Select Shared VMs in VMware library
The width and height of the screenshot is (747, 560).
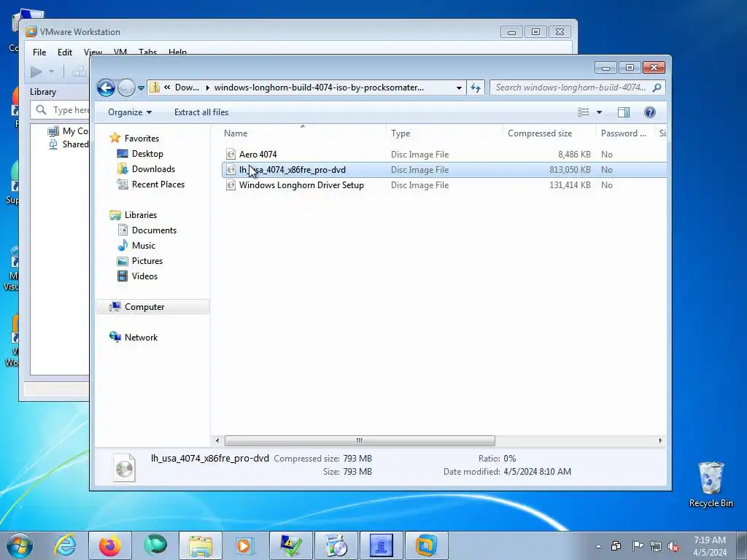(x=69, y=144)
